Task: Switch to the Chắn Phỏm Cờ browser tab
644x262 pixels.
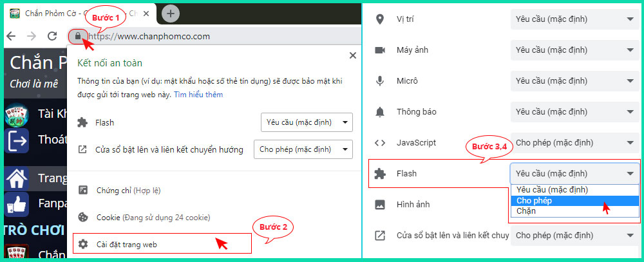Action: tap(80, 13)
